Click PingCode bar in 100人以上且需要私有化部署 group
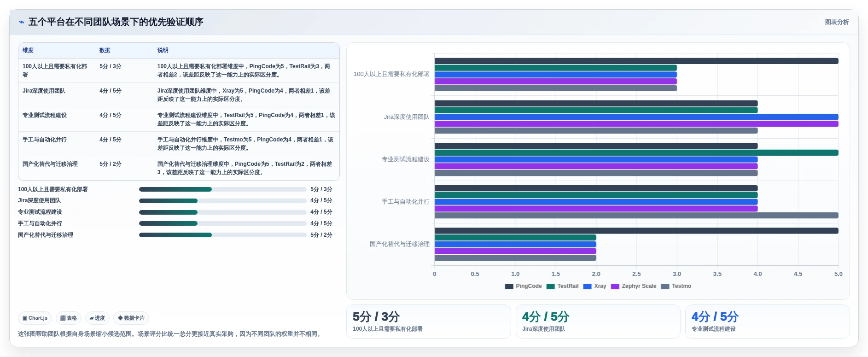868x357 pixels. pos(636,61)
